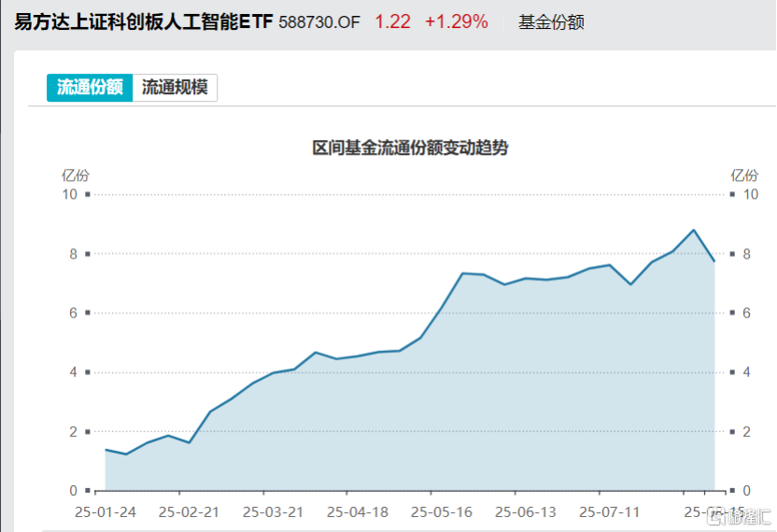Click the left y-axis value 10
777x532 pixels.
point(69,194)
